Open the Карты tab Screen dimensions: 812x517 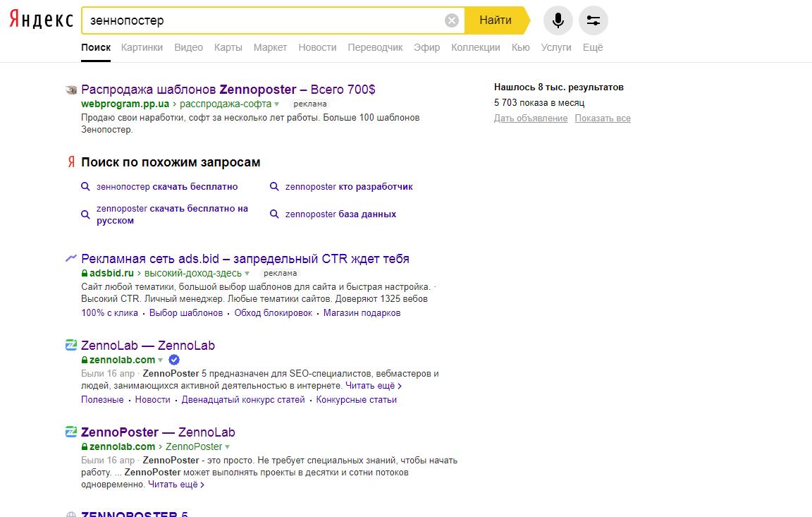[x=228, y=47]
